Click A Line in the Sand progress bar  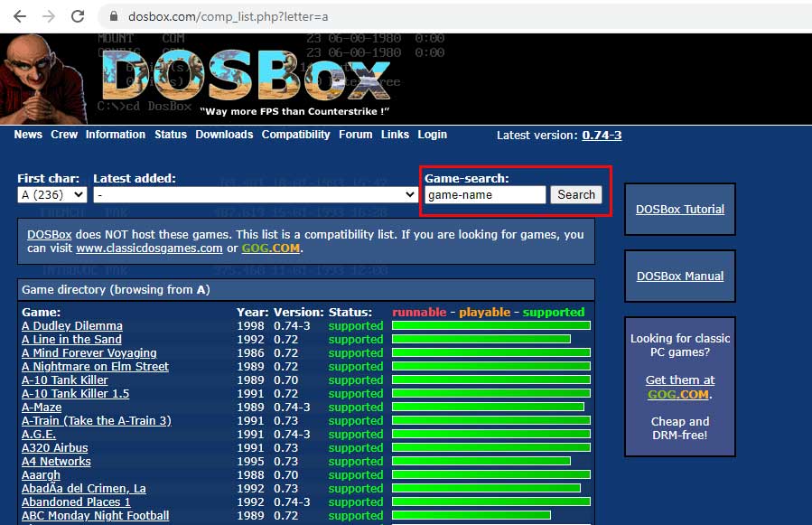click(x=481, y=339)
